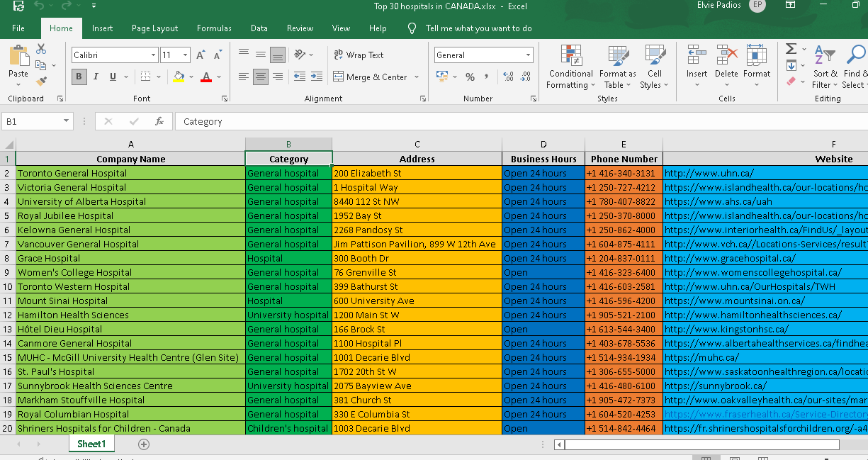Click the Cut scissors icon

[41, 49]
